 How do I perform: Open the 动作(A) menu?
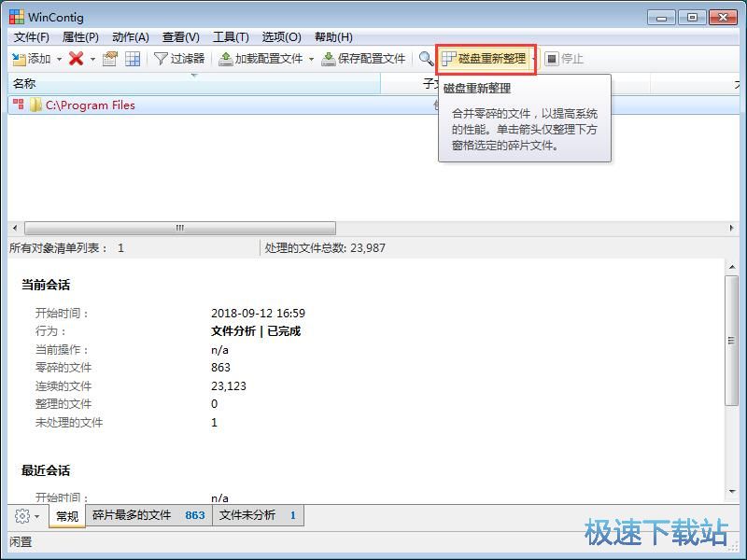pos(131,37)
